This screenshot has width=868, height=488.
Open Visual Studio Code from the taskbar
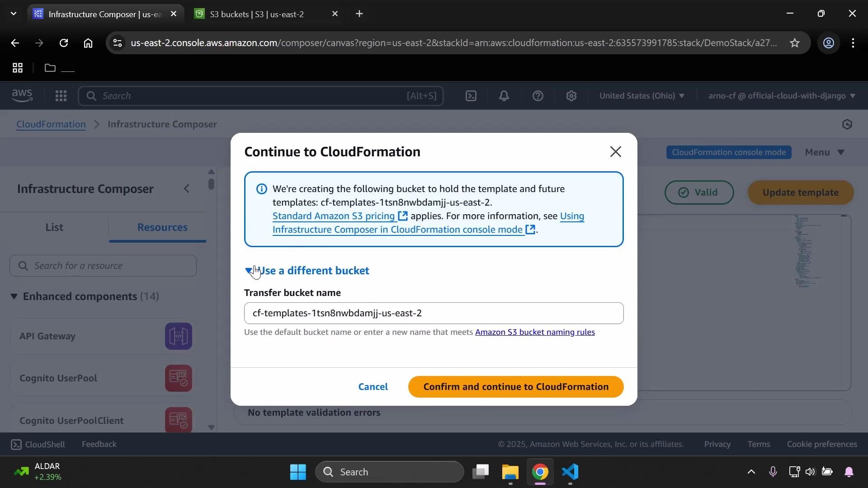pyautogui.click(x=570, y=472)
